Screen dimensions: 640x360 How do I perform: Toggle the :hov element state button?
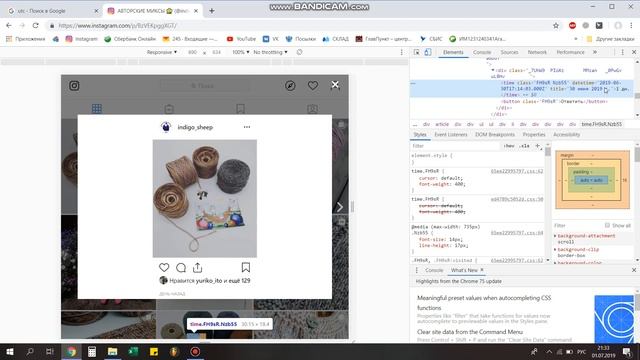[509, 146]
